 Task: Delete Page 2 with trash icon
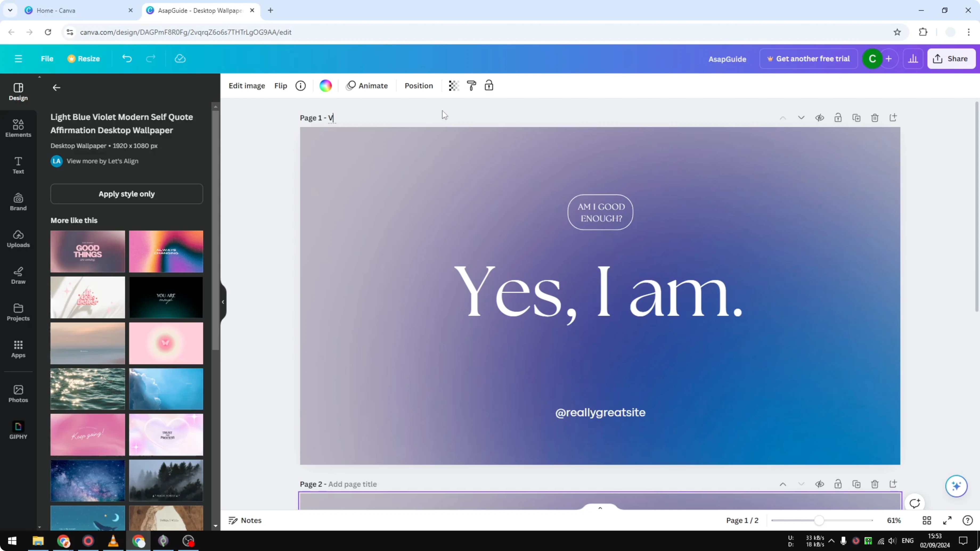875,484
